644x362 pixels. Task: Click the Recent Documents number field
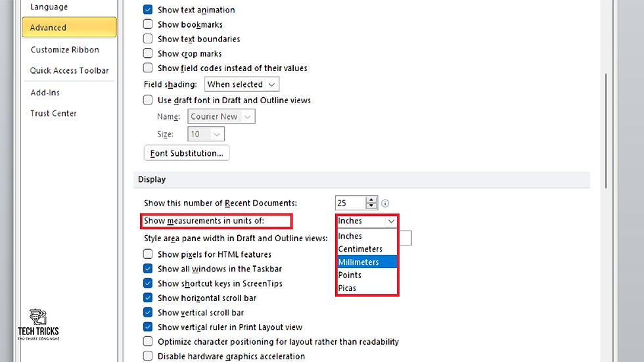coord(350,203)
